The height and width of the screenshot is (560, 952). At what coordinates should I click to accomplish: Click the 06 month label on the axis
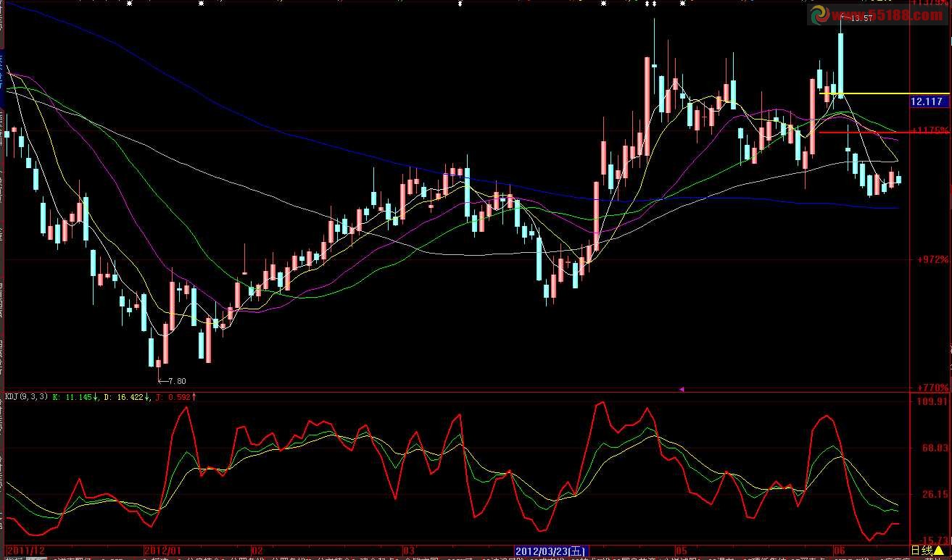click(x=840, y=551)
